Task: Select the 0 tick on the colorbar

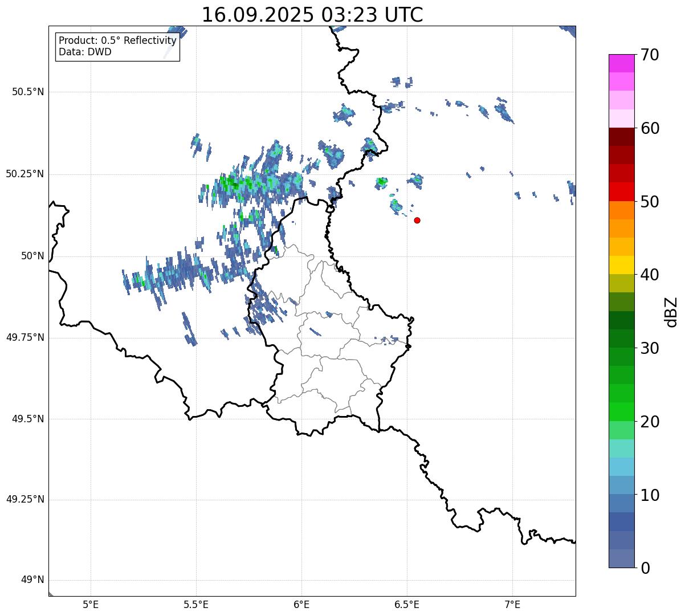Action: (640, 568)
